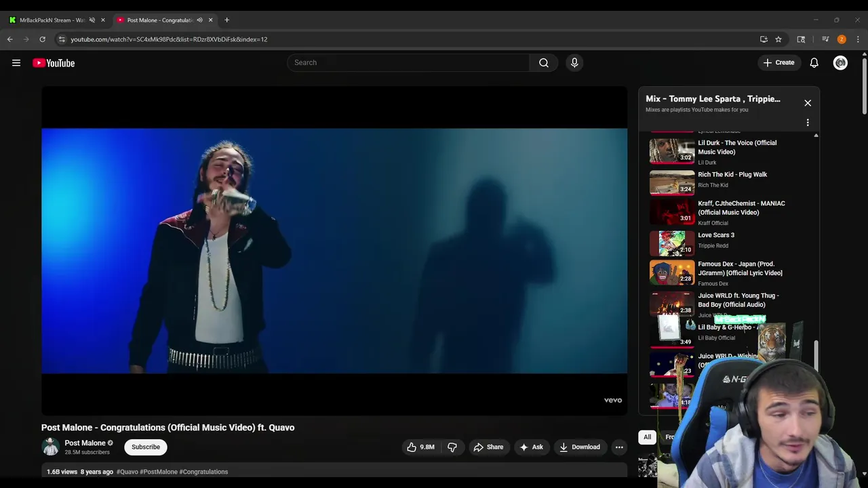
Task: Click the Rich The Kid channel name
Action: tap(713, 186)
